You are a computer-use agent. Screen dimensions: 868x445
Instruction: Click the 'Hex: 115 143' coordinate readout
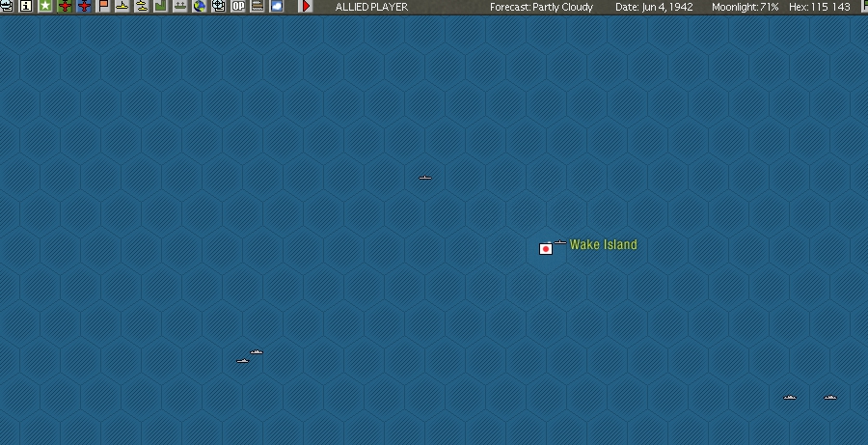pos(819,7)
